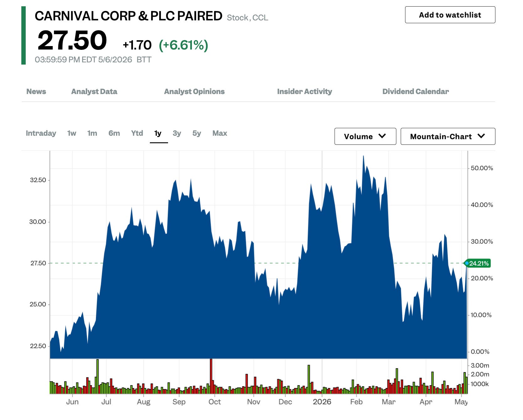Select the Intraday time range
The width and height of the screenshot is (523, 420).
[41, 133]
